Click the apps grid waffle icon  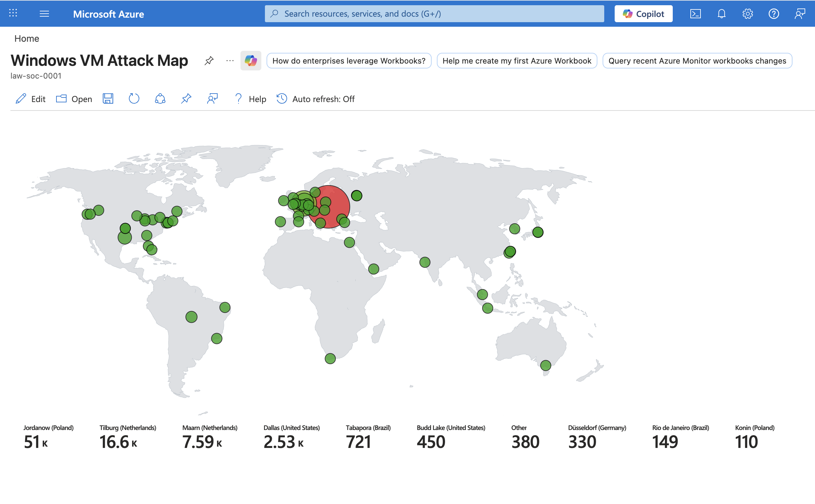13,13
